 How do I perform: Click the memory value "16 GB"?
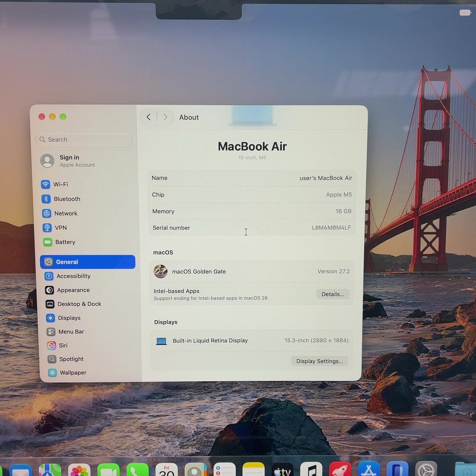tap(344, 211)
